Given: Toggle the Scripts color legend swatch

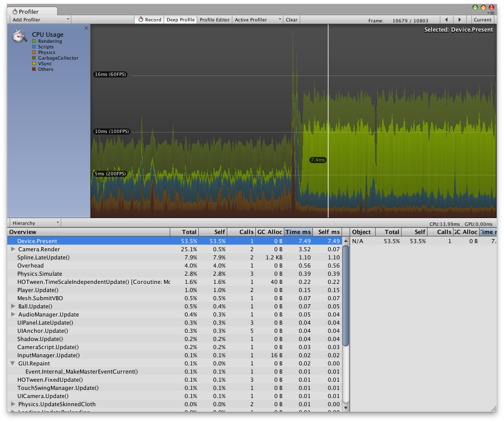Looking at the screenshot, I should point(34,47).
